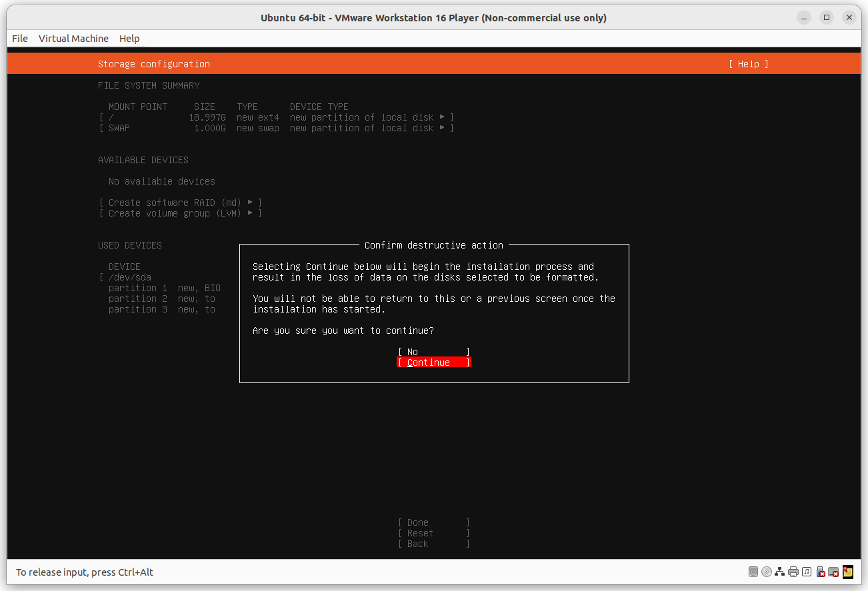Select the No option in the confirmation dialog
Viewport: 868px width, 591px height.
click(x=433, y=351)
